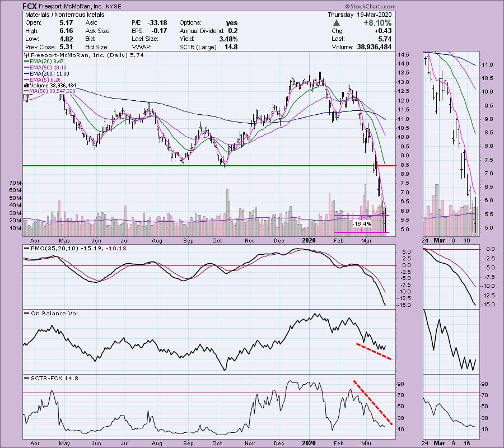Select the EPS value -0.17
The width and height of the screenshot is (504, 448).
coord(159,31)
